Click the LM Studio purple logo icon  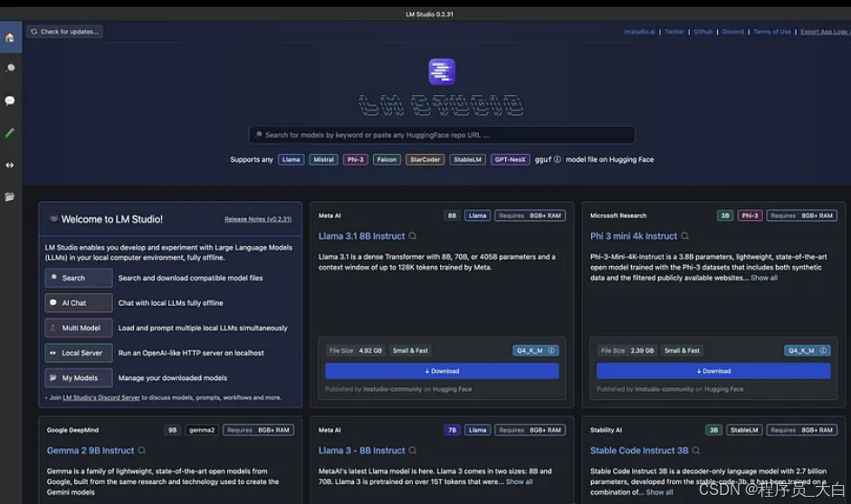point(442,71)
